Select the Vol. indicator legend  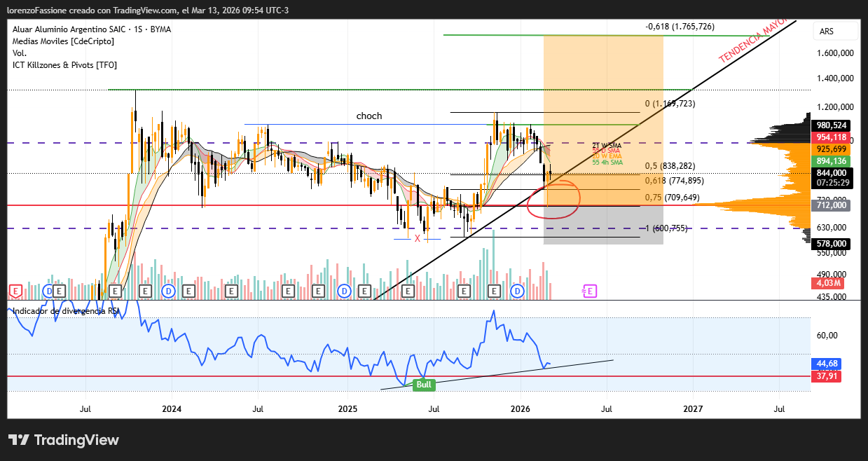[20, 53]
